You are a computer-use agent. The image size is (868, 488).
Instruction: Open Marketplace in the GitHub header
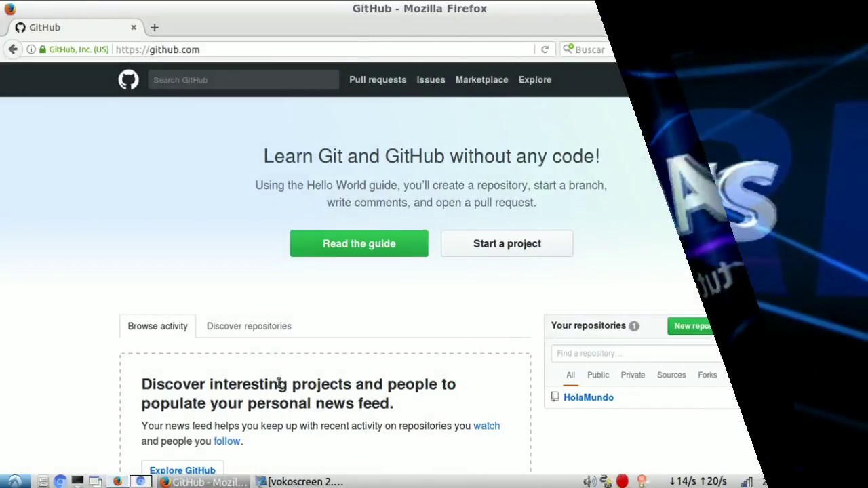pos(481,79)
